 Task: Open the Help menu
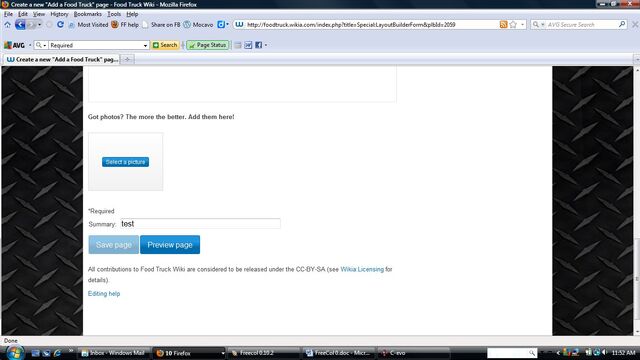132,14
